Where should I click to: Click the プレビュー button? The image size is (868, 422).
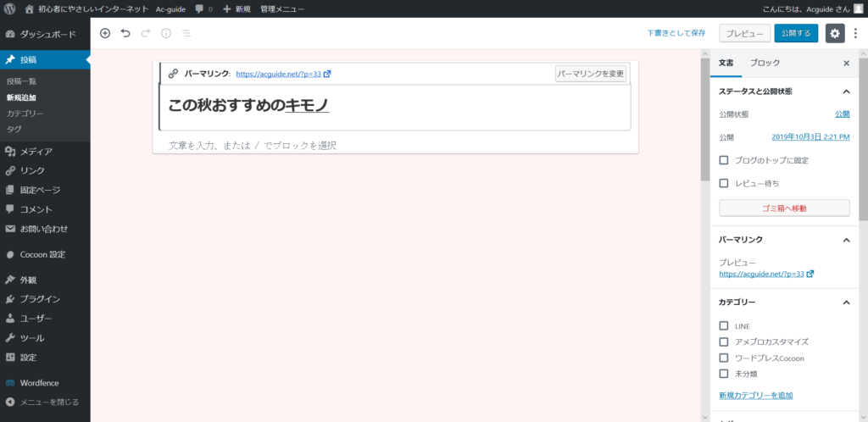pyautogui.click(x=744, y=33)
